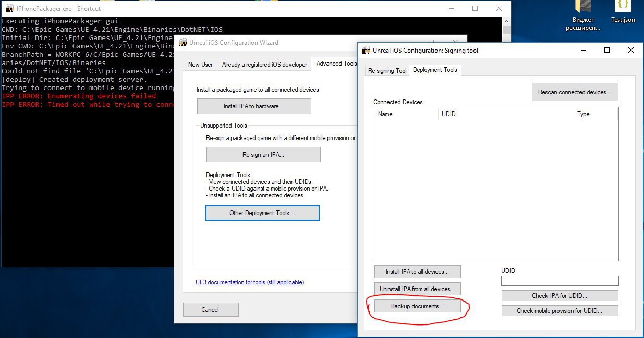Open the New User tab in wizard
The image size is (644, 338).
(x=200, y=64)
